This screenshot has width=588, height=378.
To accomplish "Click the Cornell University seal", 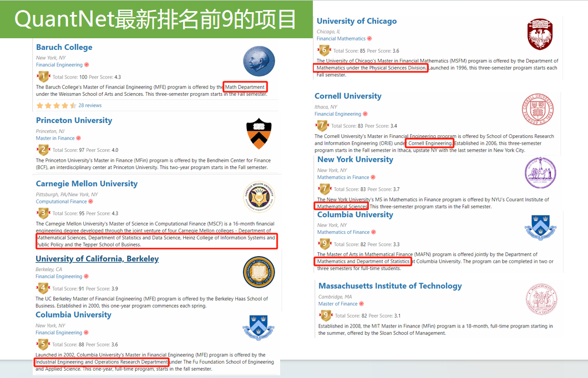I will click(x=538, y=109).
